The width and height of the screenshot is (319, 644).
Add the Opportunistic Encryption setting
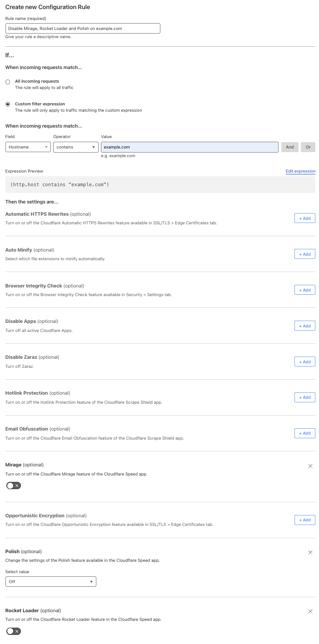point(305,520)
